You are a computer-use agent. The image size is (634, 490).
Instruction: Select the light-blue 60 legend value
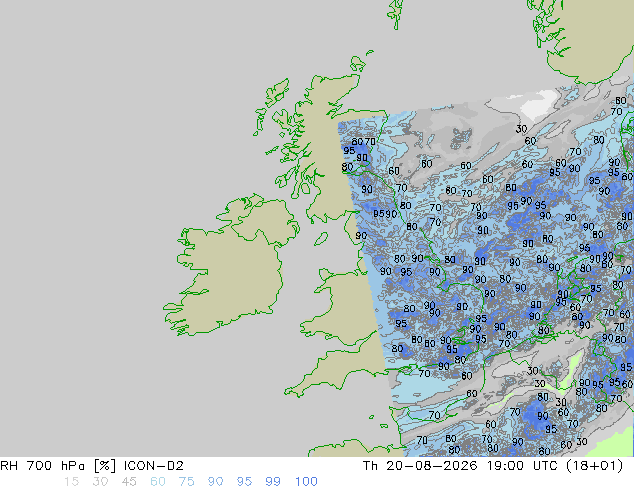click(x=158, y=482)
